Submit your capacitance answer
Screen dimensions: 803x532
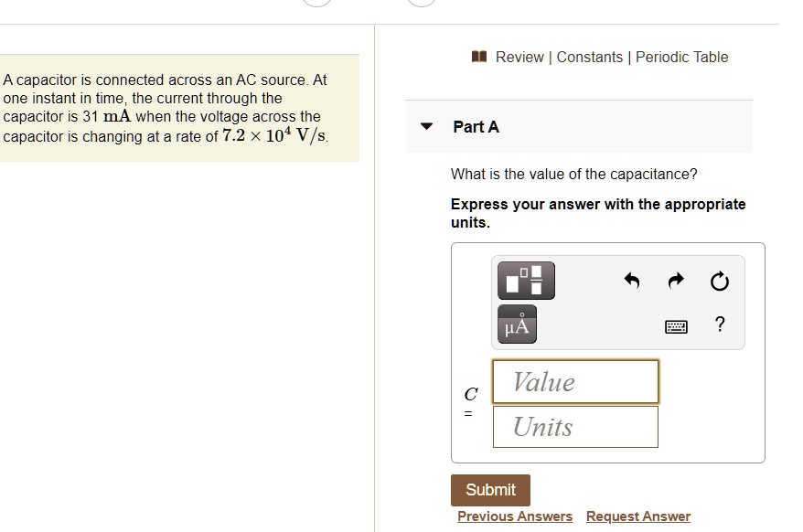pos(489,490)
